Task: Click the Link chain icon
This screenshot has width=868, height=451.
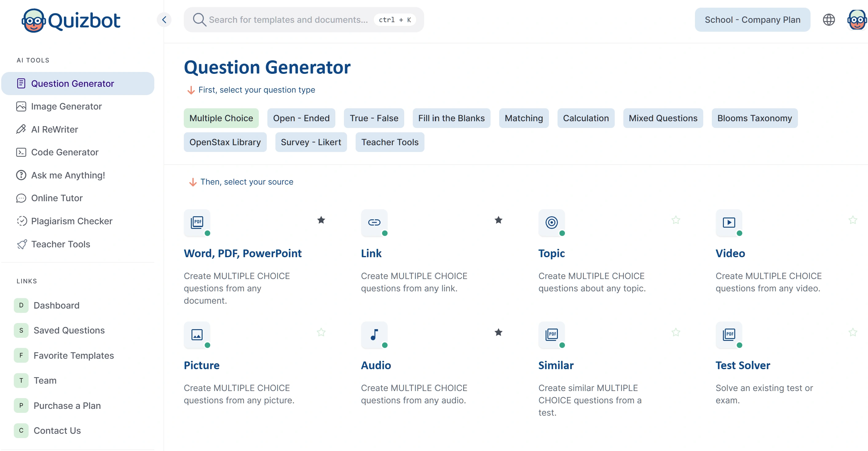Action: [374, 222]
